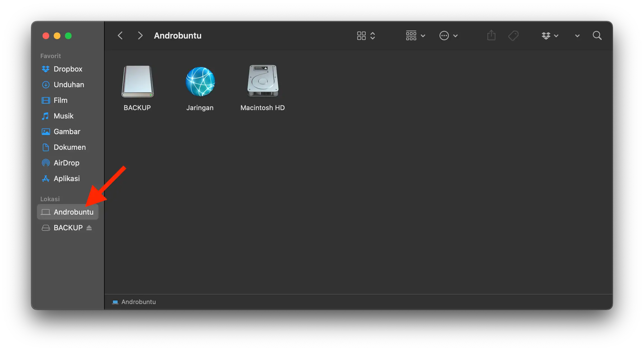The image size is (644, 351).
Task: Open the More actions ellipsis menu
Action: coord(448,35)
